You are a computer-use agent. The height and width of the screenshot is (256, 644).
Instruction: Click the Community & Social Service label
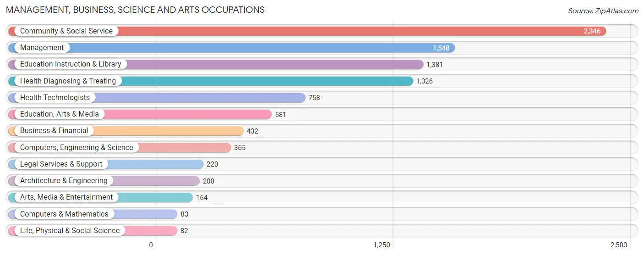pyautogui.click(x=66, y=31)
